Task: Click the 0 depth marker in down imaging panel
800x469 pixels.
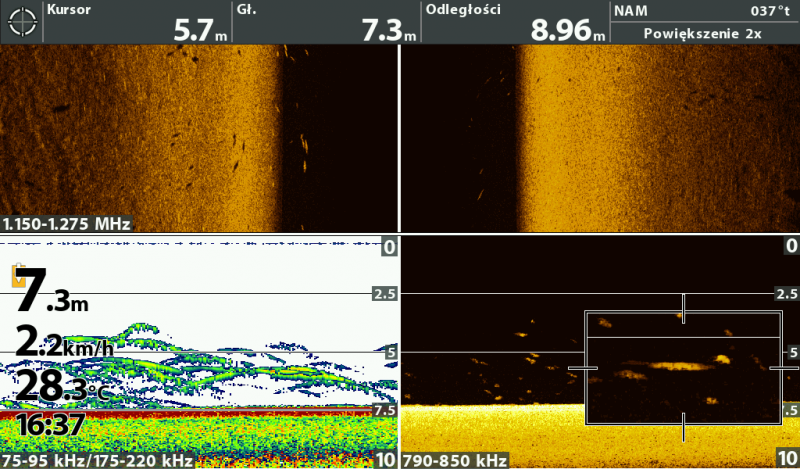Action: [x=790, y=246]
